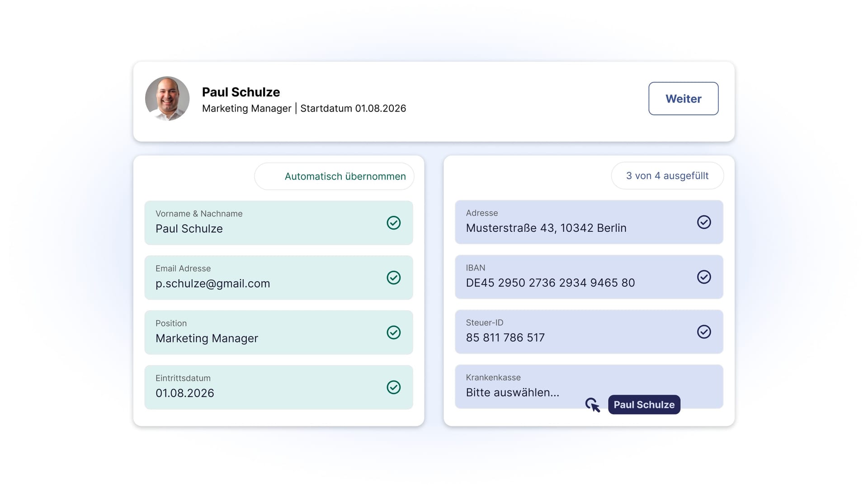Click the check icon for Email Adresse

pos(393,277)
